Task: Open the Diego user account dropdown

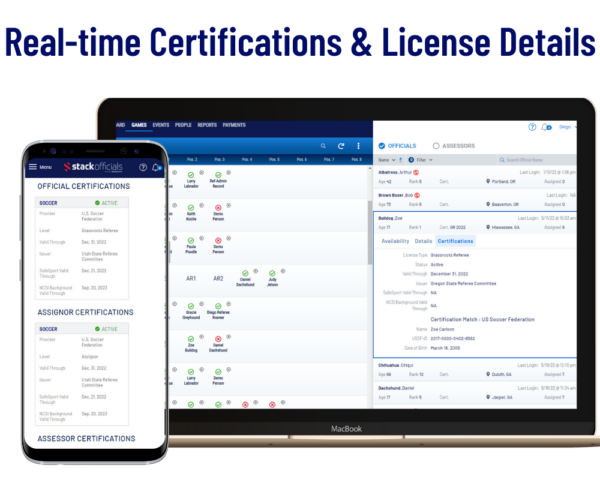Action: point(566,127)
